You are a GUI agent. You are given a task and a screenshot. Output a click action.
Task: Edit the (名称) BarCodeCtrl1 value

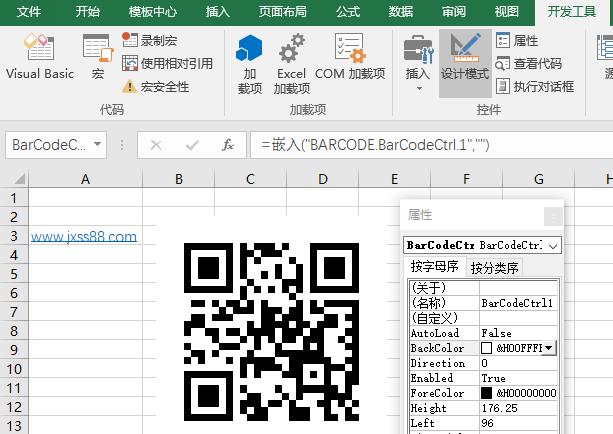tap(518, 303)
